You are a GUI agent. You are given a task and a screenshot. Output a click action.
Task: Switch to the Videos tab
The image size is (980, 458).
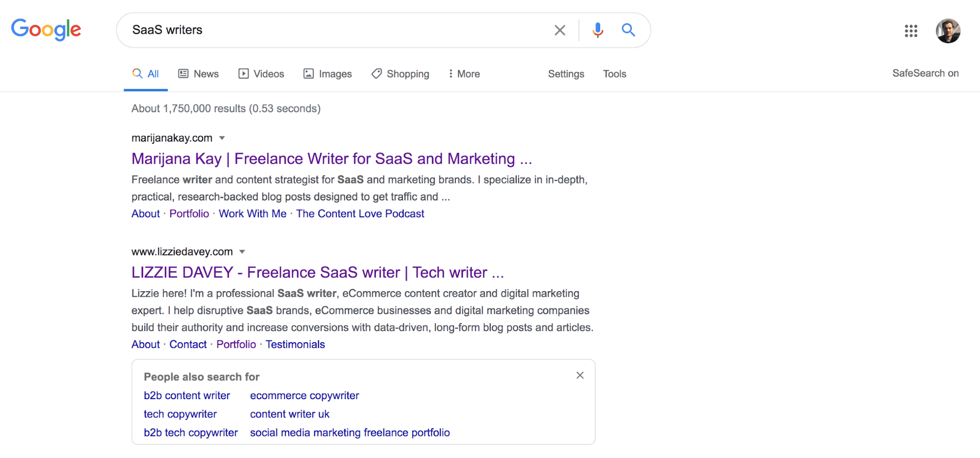[x=261, y=74]
